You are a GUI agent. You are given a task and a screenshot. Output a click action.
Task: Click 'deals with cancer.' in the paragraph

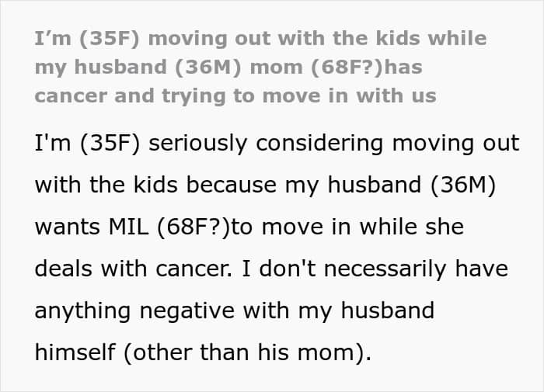(134, 269)
